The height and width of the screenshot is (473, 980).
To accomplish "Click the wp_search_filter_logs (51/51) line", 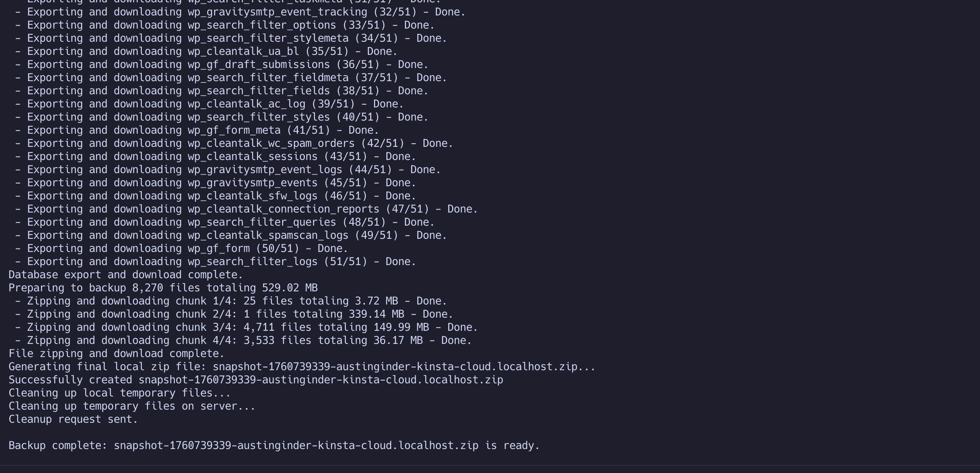I will (x=215, y=262).
